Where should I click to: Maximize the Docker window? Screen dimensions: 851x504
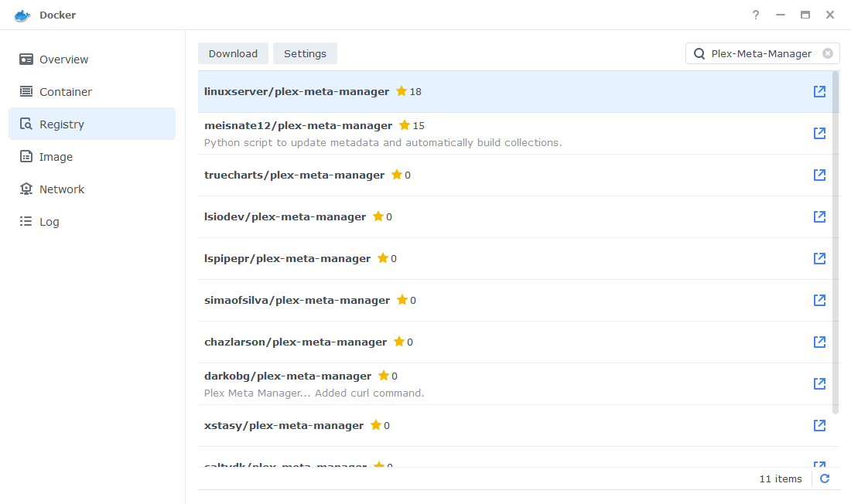pyautogui.click(x=805, y=15)
